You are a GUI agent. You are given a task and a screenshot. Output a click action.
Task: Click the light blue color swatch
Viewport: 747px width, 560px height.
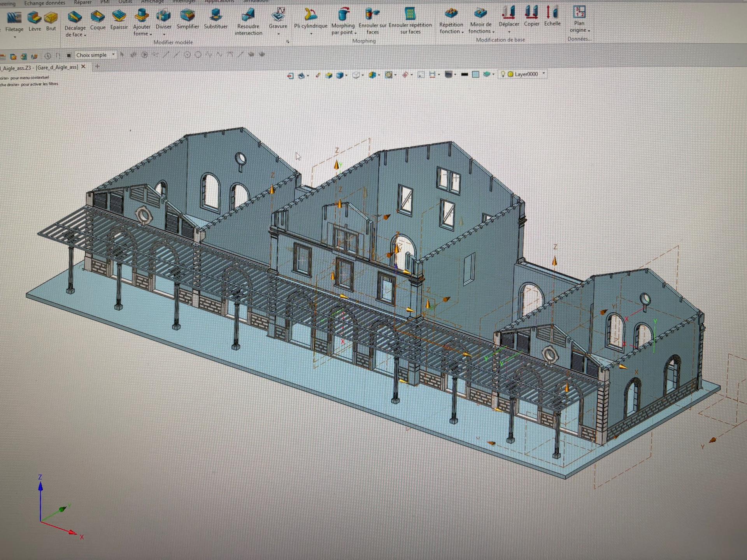click(475, 74)
